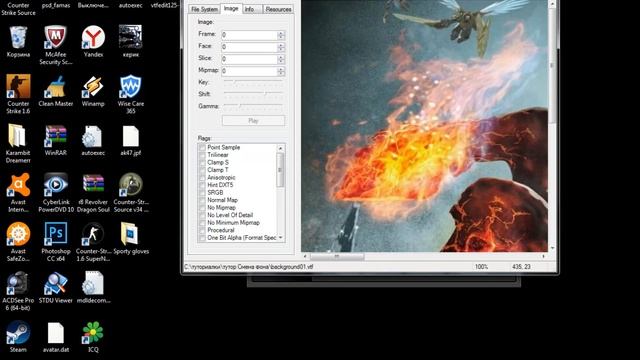Viewport: 640px width, 360px height.
Task: Click into the Frame number field
Action: click(249, 35)
